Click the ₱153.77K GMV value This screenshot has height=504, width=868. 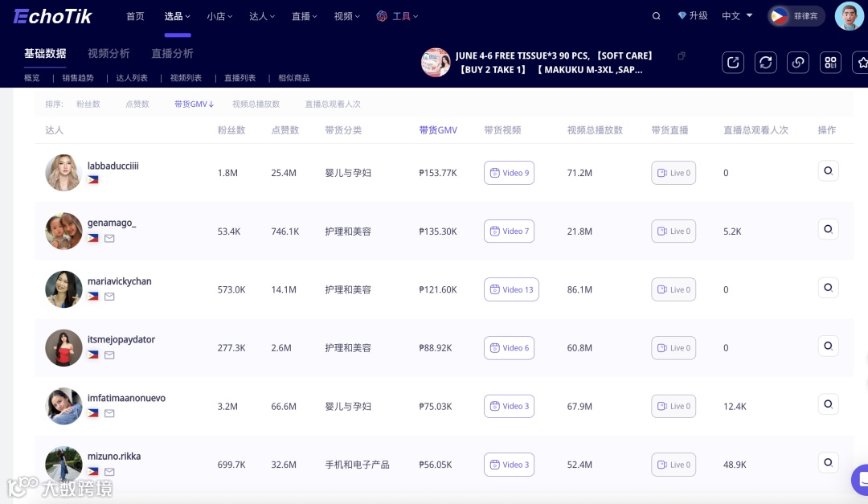pyautogui.click(x=438, y=173)
